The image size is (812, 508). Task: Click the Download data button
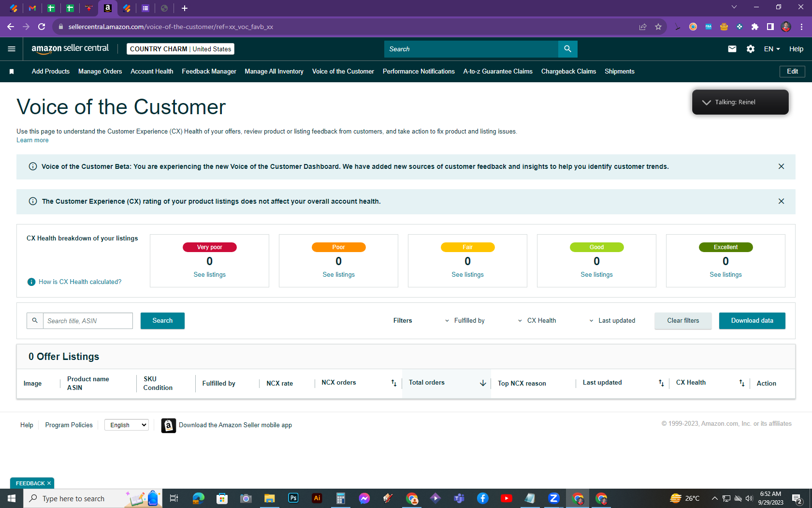(752, 321)
